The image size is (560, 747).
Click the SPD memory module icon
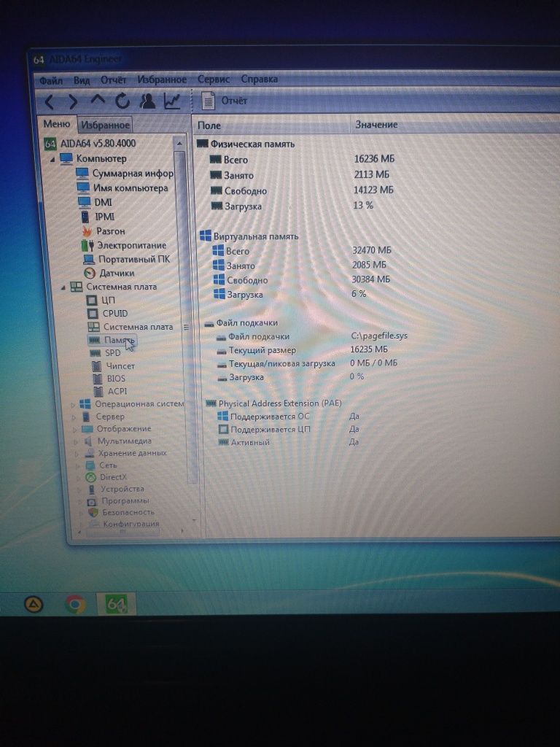(x=96, y=353)
